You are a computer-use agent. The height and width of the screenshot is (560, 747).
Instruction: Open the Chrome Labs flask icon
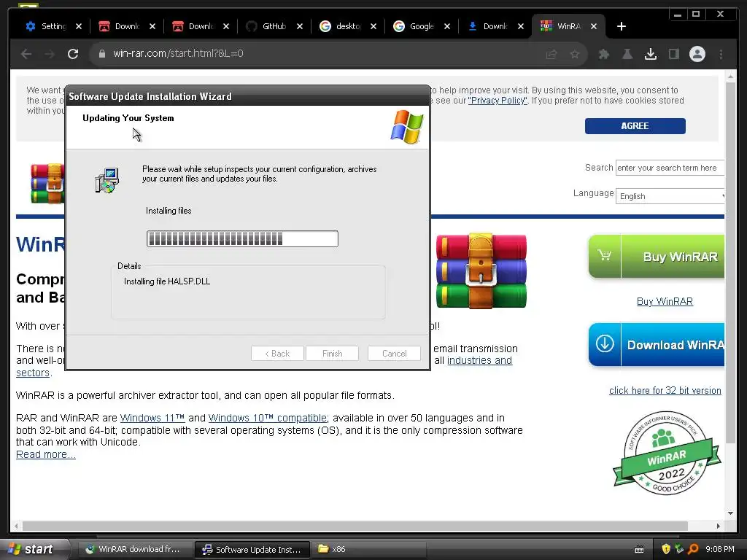(627, 54)
